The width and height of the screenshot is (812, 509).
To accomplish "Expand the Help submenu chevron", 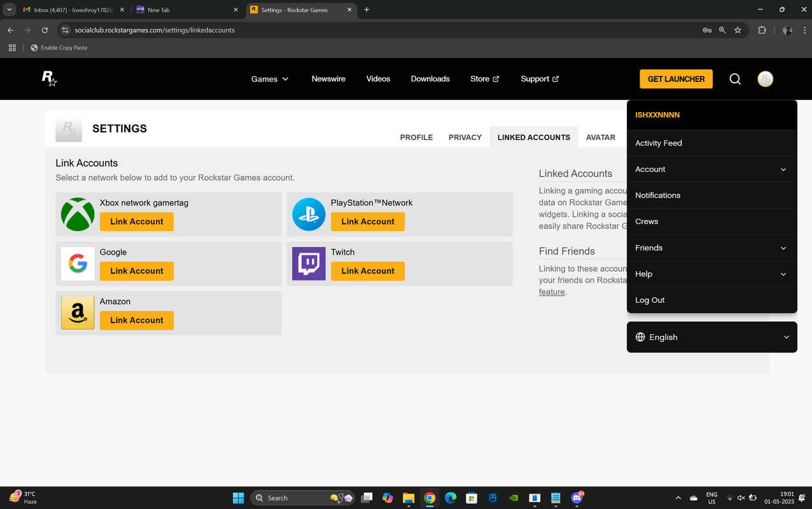I will click(783, 274).
